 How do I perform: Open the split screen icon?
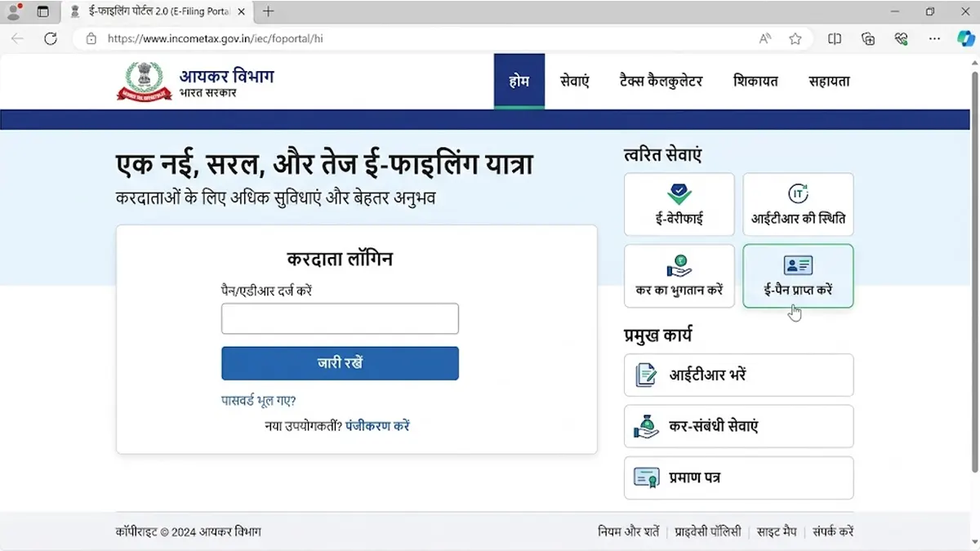[835, 38]
